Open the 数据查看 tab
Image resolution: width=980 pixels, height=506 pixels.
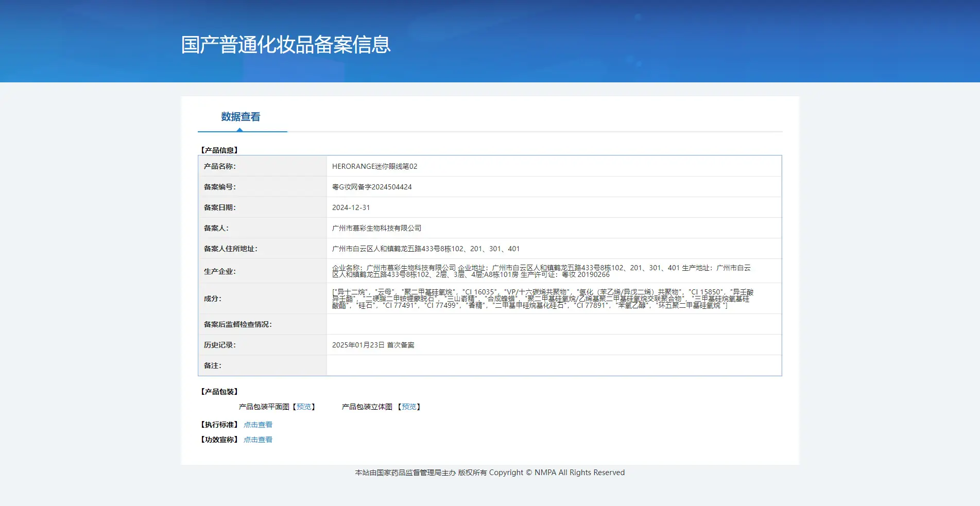click(240, 117)
